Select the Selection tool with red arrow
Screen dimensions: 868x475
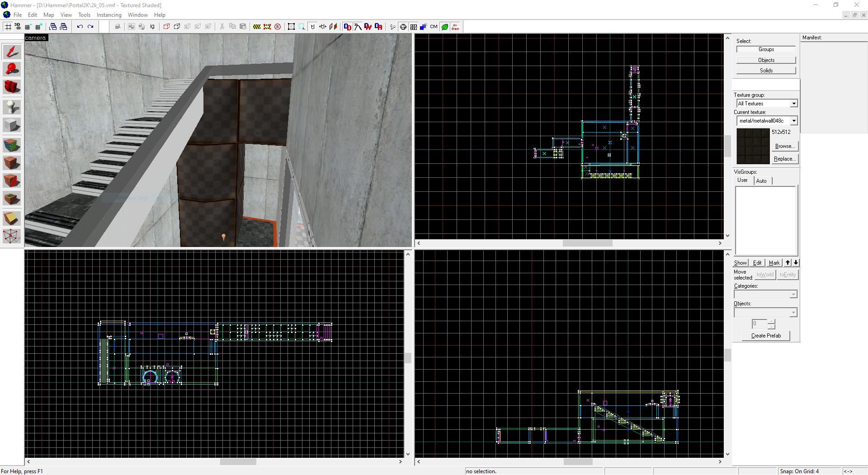tap(12, 52)
